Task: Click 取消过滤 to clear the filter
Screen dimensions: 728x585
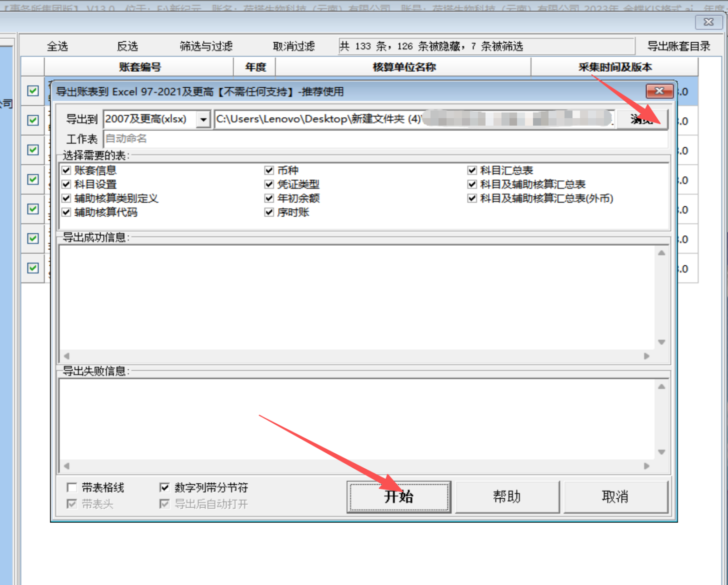Action: coord(294,46)
